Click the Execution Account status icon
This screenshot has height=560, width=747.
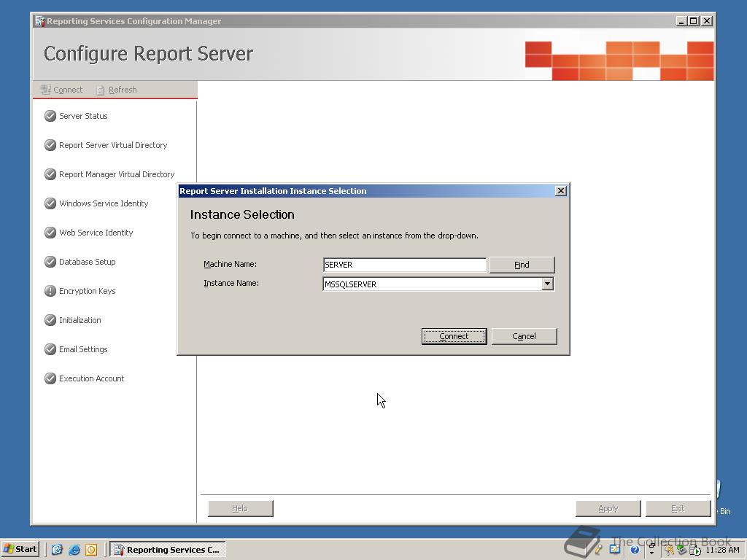pos(50,378)
